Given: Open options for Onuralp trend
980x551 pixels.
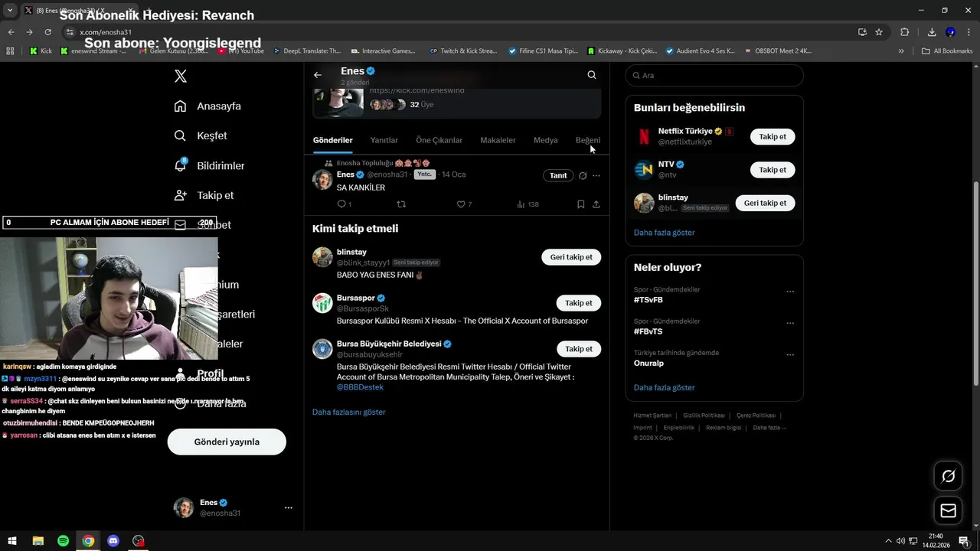Looking at the screenshot, I should [790, 355].
